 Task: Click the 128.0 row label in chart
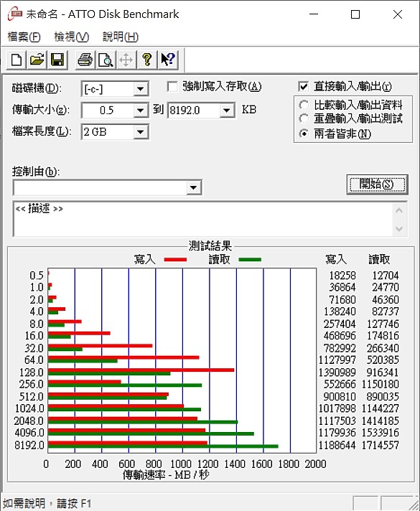point(32,372)
